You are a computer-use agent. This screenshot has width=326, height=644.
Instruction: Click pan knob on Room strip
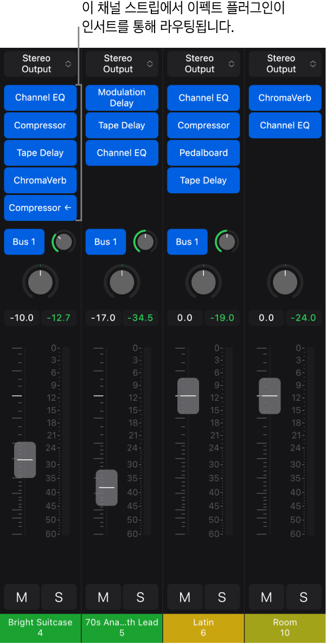tap(285, 282)
